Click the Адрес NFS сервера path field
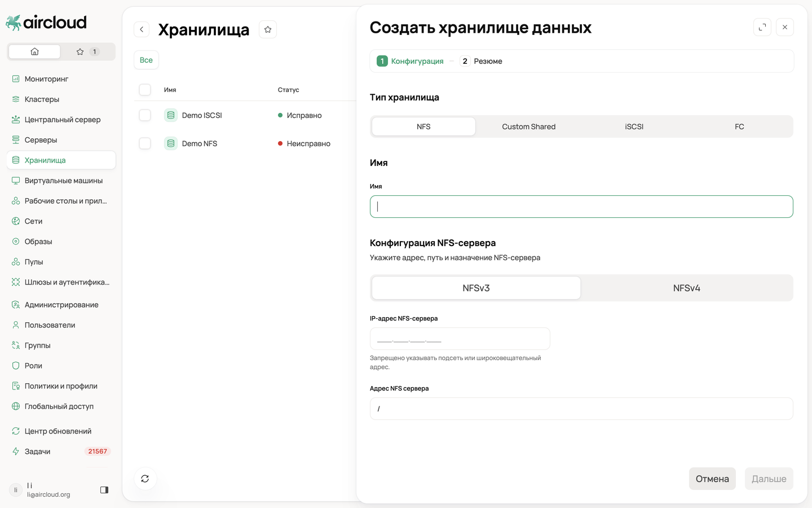This screenshot has width=812, height=508. pos(581,409)
